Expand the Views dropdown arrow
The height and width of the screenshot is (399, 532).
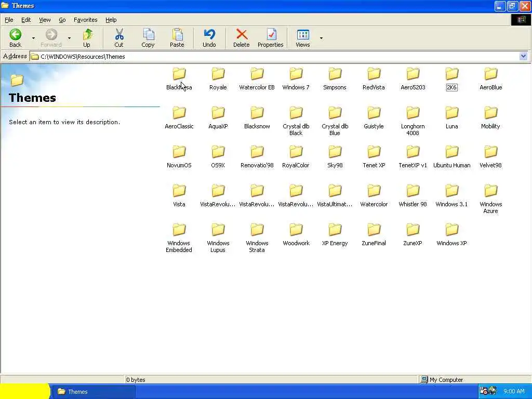pyautogui.click(x=321, y=38)
